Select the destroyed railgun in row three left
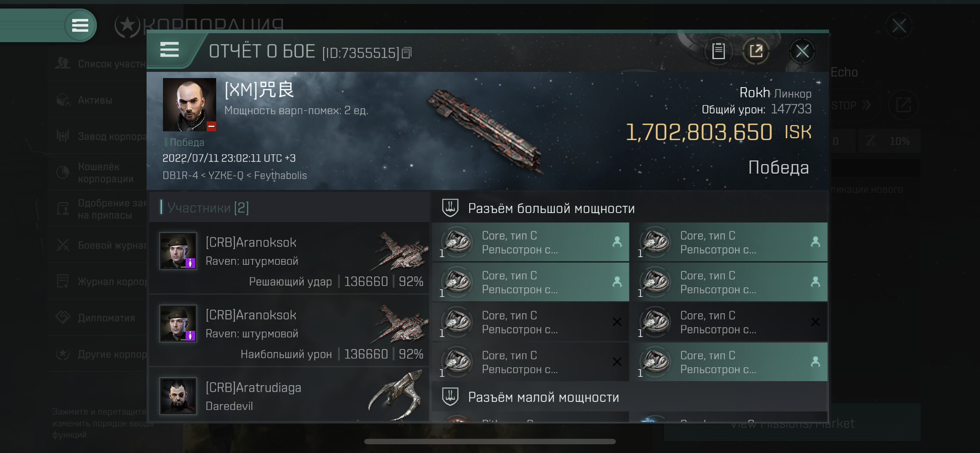Screen dimensions: 980x453 (530, 322)
